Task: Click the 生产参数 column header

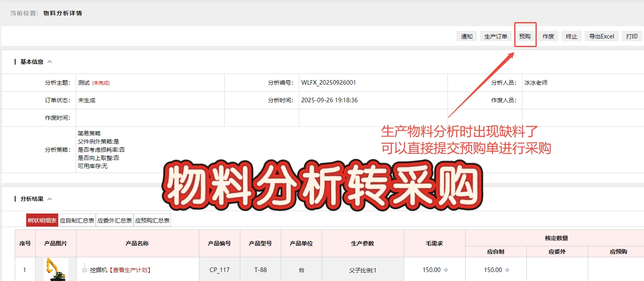Action: click(363, 243)
